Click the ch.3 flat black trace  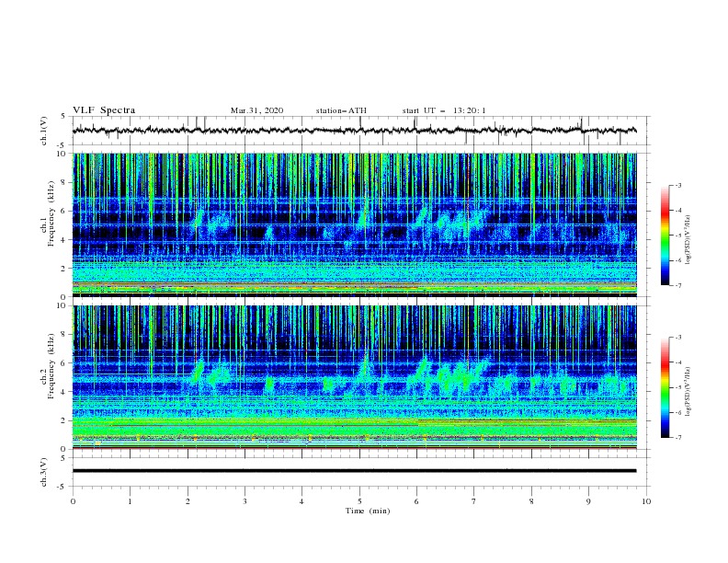(354, 471)
